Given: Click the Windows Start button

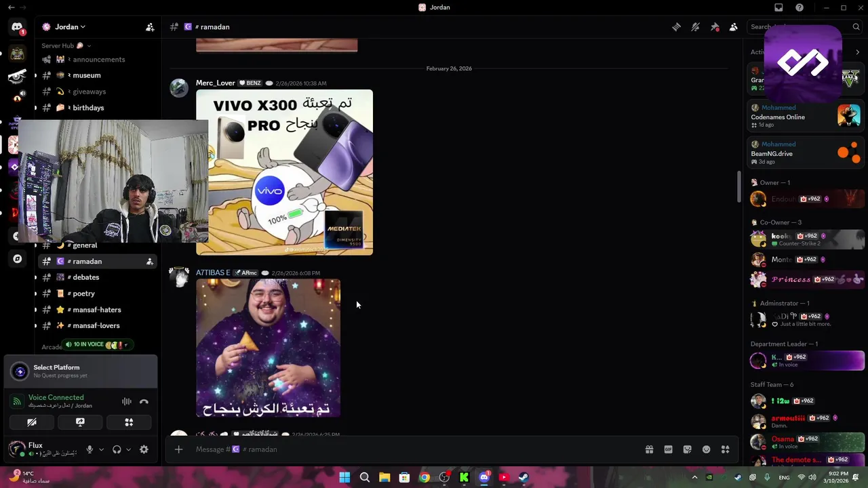Looking at the screenshot, I should click(344, 477).
